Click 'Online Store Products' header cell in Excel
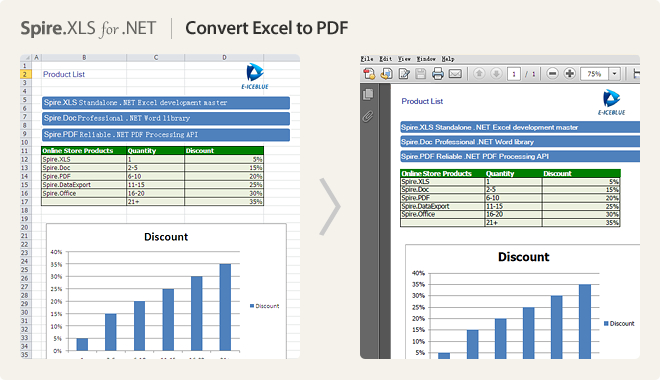660x380 pixels. (84, 151)
